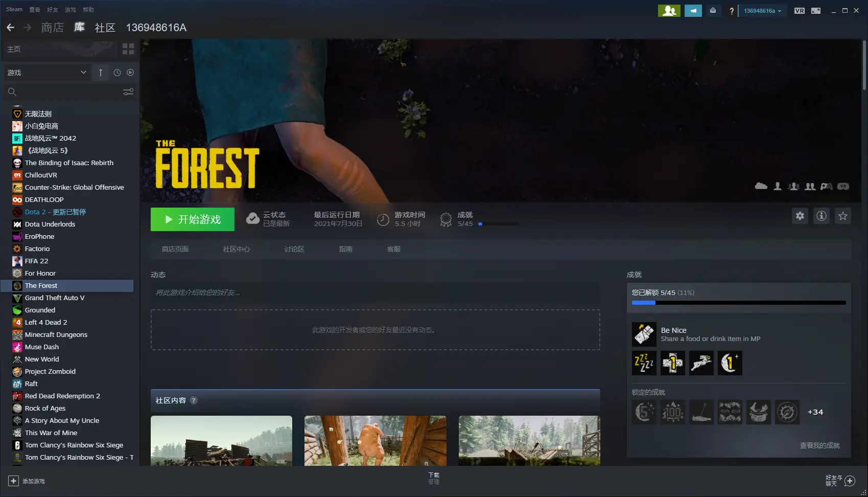The width and height of the screenshot is (868, 497).
Task: Open the 社区中心 community hub link
Action: click(237, 249)
